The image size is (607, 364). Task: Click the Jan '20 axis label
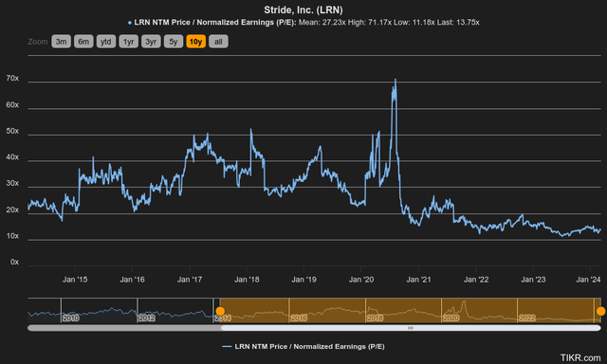(361, 280)
